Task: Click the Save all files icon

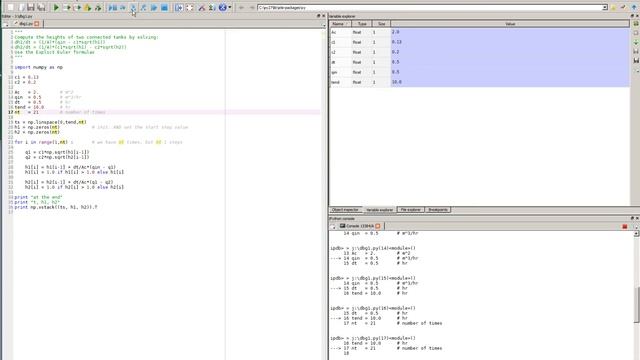Action: coord(41,7)
